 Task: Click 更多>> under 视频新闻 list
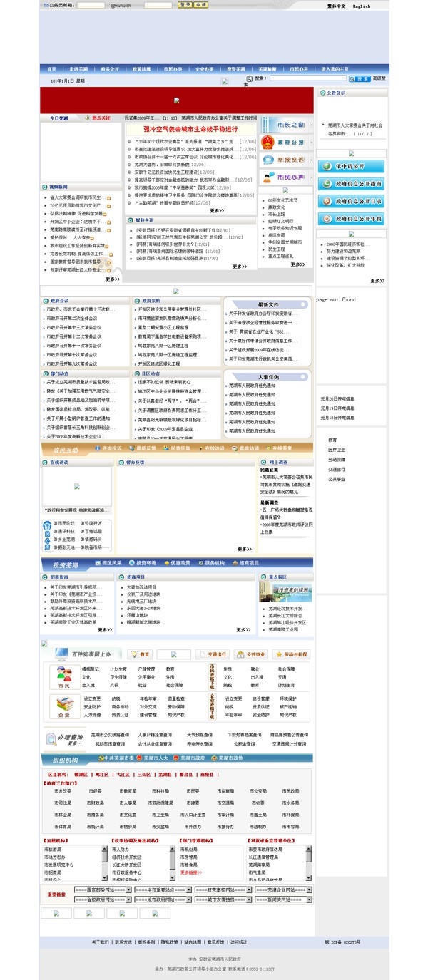(x=112, y=279)
